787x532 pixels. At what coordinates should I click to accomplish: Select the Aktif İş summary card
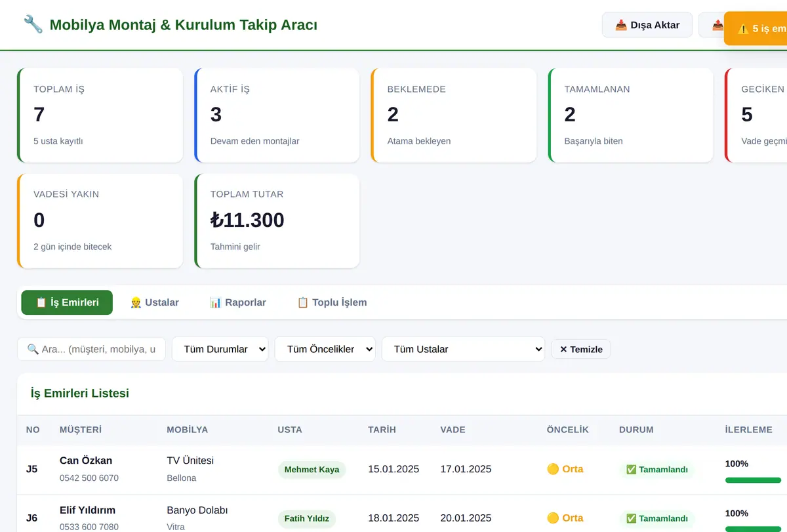(277, 115)
